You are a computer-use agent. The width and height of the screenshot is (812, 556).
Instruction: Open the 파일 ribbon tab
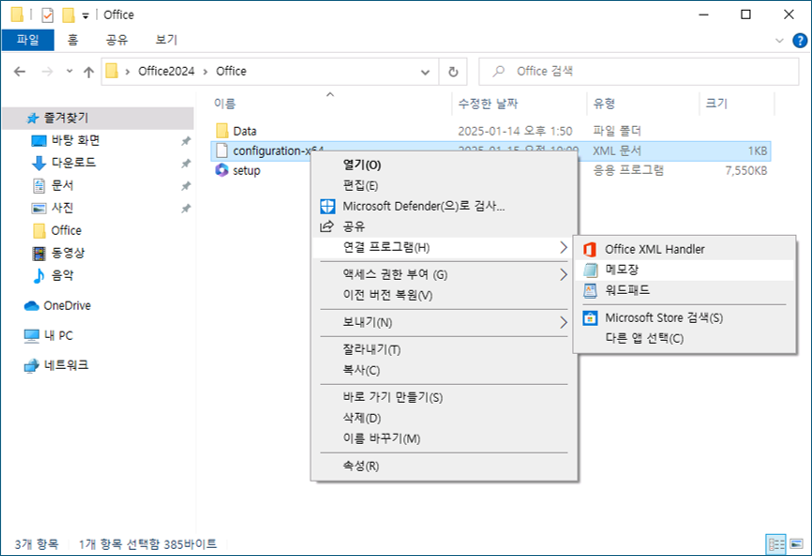click(x=27, y=40)
